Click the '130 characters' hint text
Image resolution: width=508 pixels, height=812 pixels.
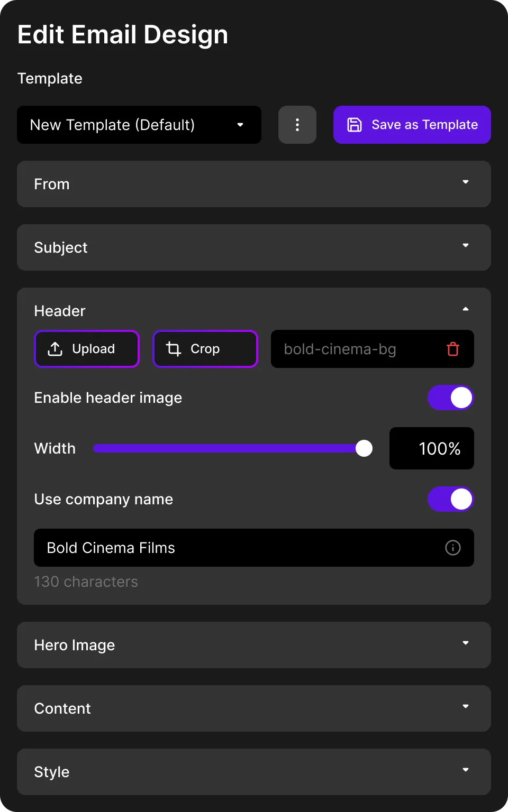[x=86, y=582]
